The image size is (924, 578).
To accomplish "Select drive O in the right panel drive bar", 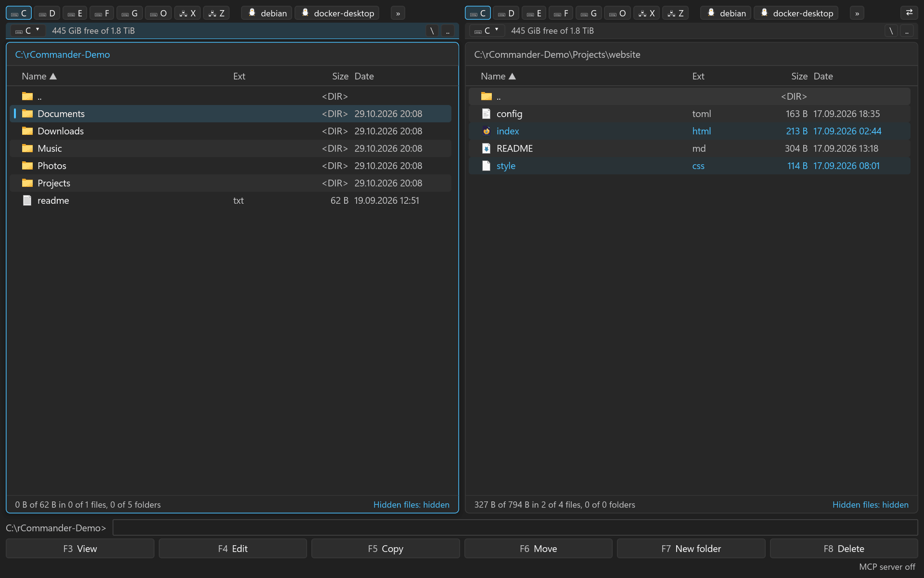I will (x=617, y=13).
